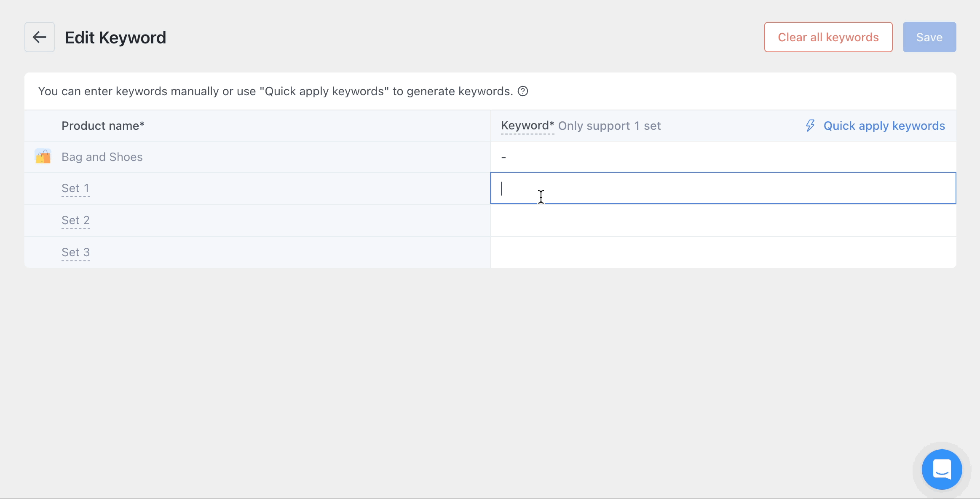Click the Keyword* column header

(527, 126)
